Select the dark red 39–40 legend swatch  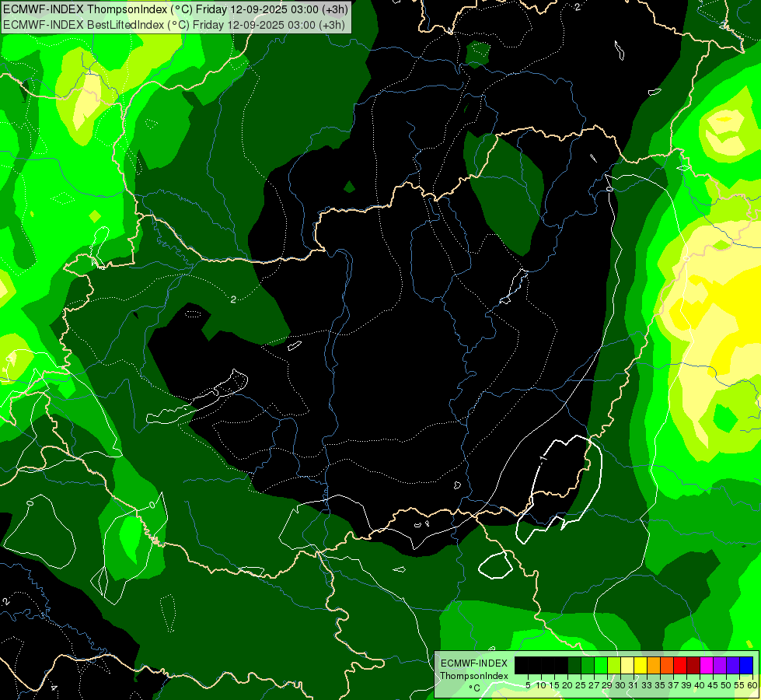click(x=693, y=665)
